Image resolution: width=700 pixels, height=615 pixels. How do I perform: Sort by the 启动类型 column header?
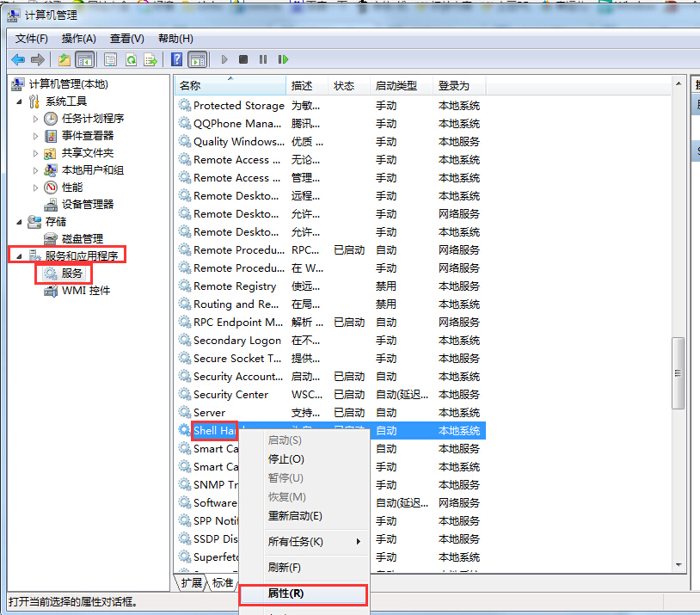click(x=402, y=86)
